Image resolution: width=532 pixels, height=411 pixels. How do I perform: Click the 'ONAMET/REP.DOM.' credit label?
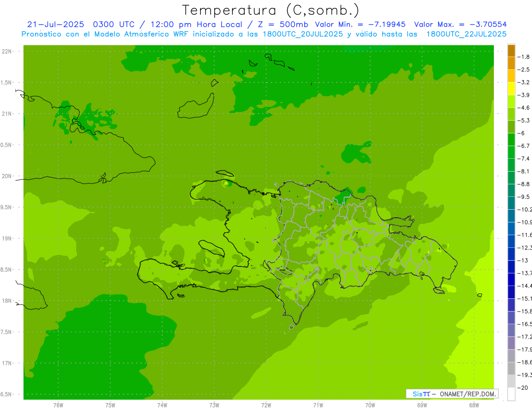tap(467, 394)
